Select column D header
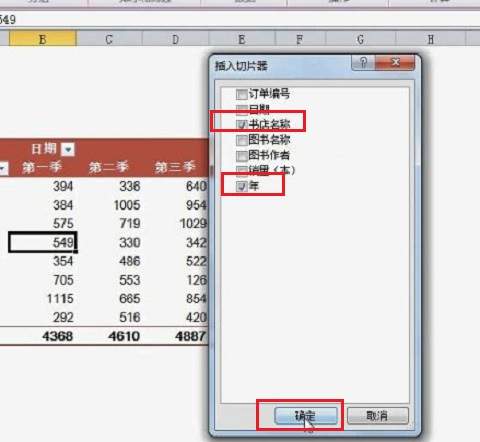Image resolution: width=480 pixels, height=442 pixels. (x=175, y=39)
